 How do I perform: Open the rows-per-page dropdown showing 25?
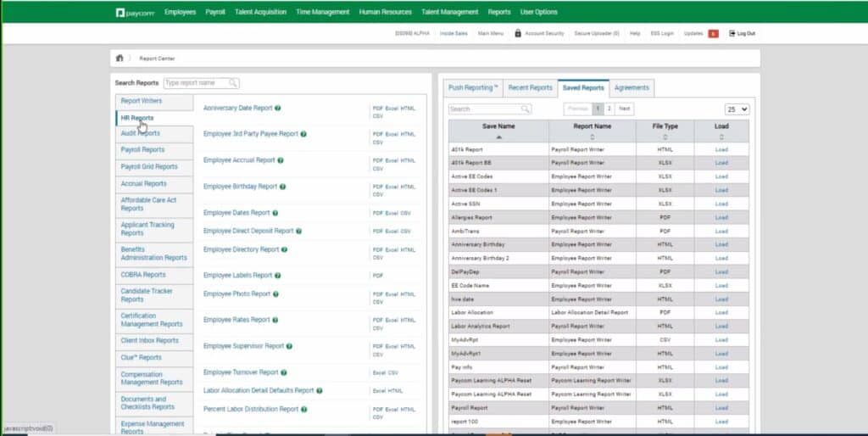[x=737, y=109]
